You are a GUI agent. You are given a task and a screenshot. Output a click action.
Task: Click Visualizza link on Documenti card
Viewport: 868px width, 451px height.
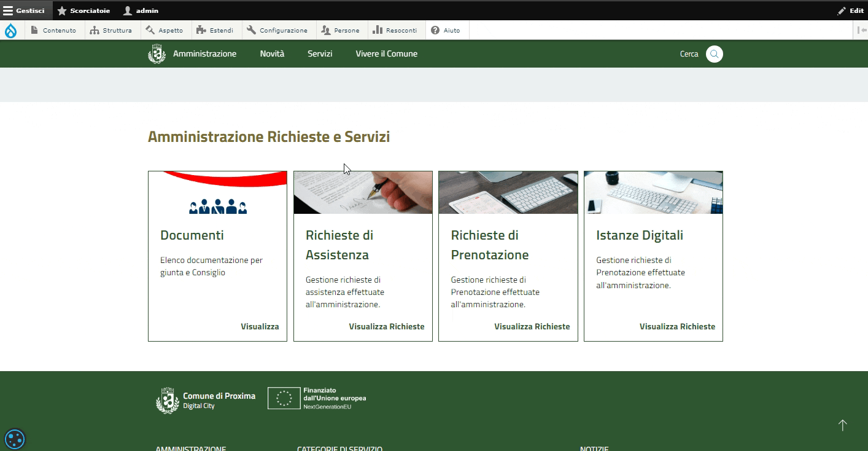pyautogui.click(x=260, y=327)
